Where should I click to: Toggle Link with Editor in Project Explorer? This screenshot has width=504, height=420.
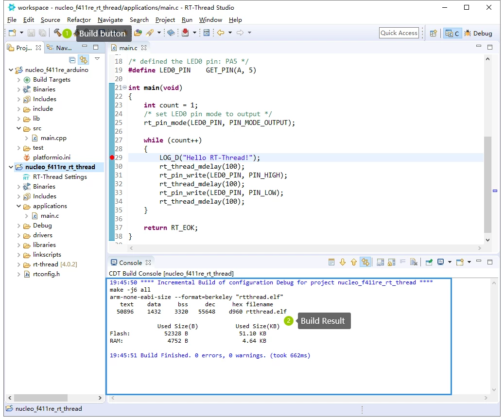84,60
